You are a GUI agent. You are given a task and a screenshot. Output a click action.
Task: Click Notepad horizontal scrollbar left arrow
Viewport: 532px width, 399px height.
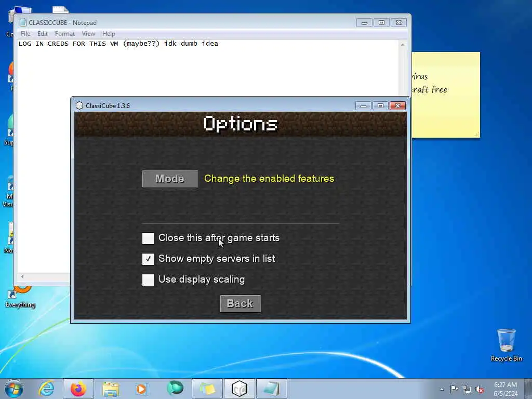pyautogui.click(x=22, y=276)
